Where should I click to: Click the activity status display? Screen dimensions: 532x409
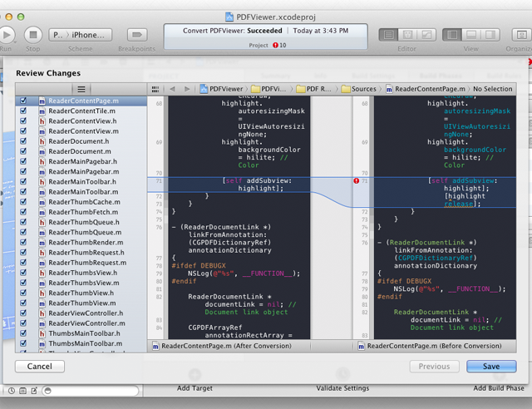pyautogui.click(x=266, y=37)
